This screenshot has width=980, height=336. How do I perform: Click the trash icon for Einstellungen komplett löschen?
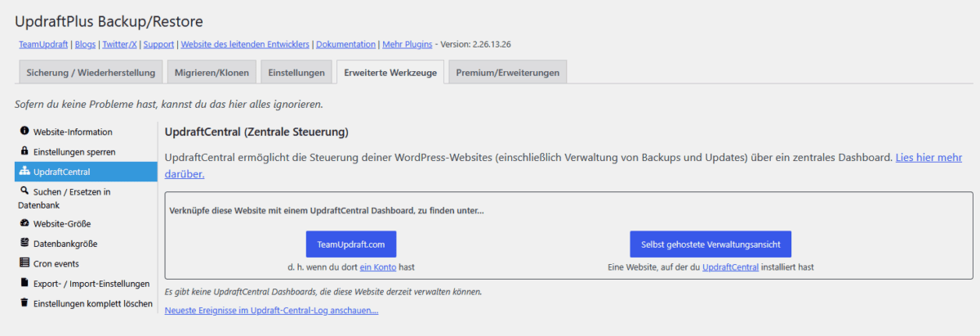point(24,302)
